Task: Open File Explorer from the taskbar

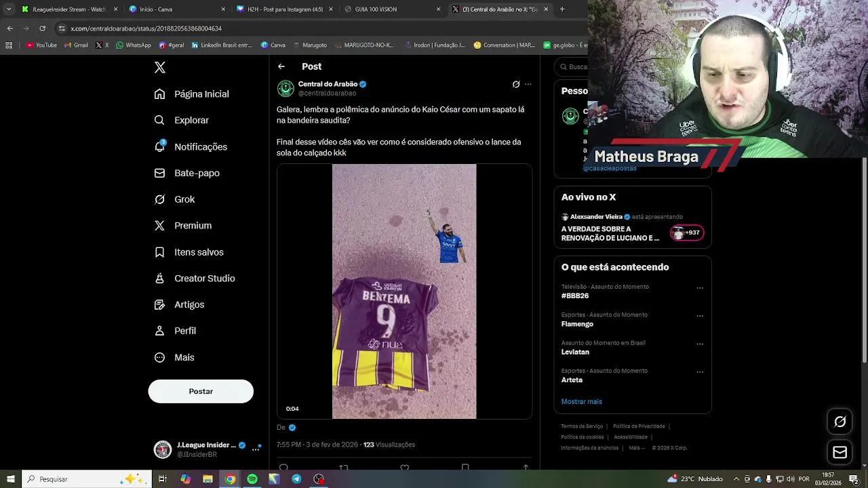Action: coord(208,479)
